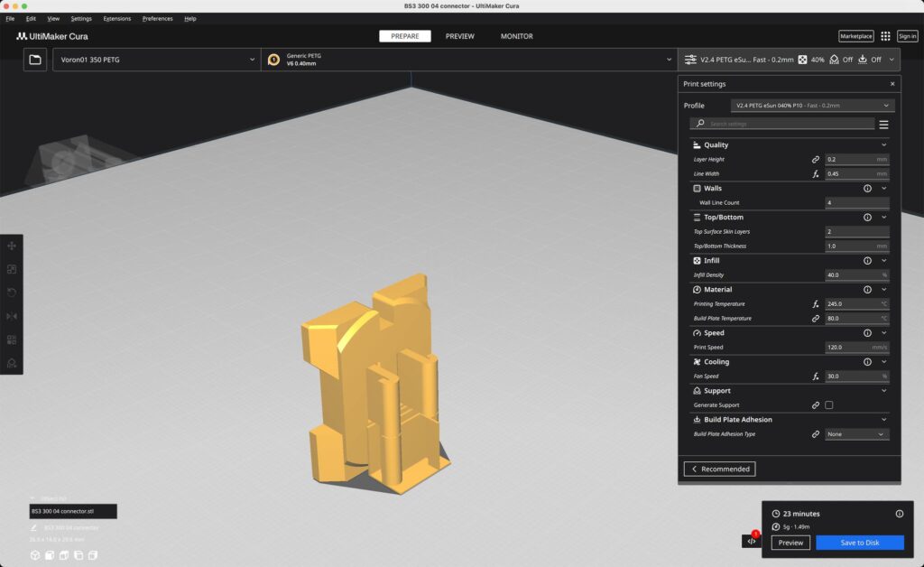Click the Generate Support link icon
The width and height of the screenshot is (924, 567).
click(816, 404)
